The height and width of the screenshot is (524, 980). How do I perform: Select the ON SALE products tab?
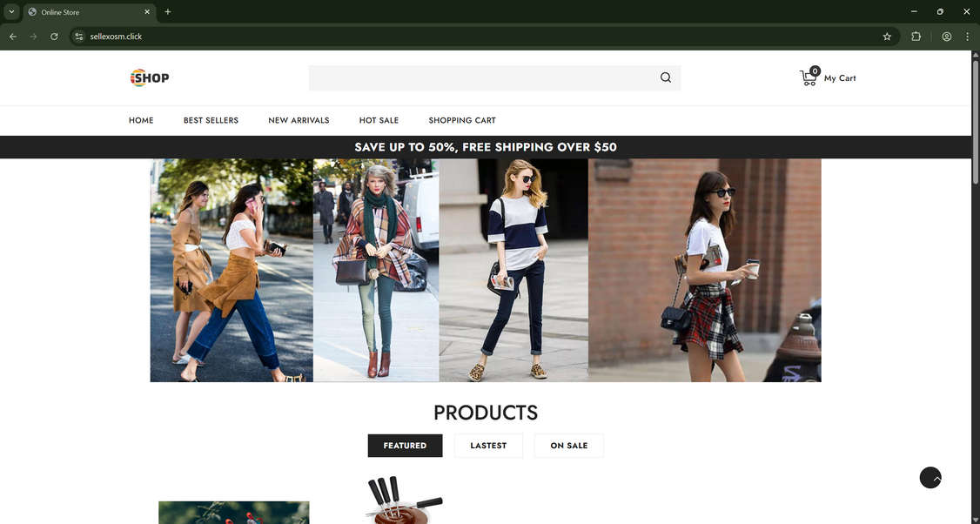tap(568, 445)
